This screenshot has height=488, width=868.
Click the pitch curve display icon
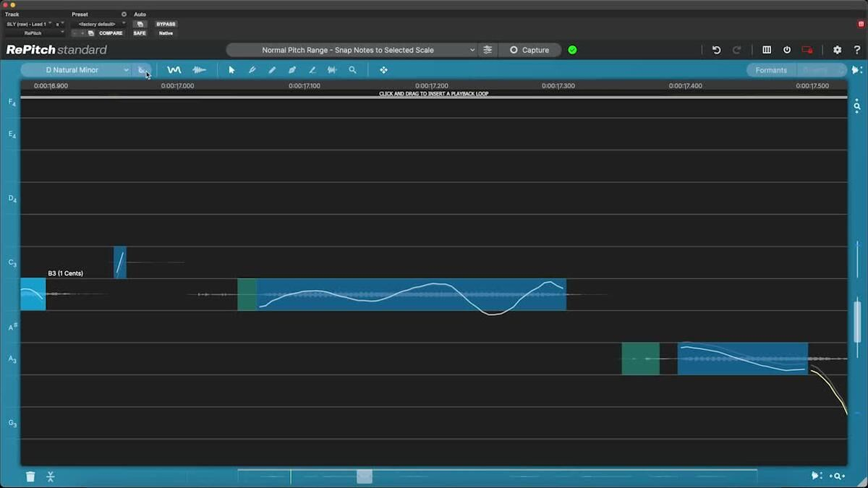click(174, 70)
